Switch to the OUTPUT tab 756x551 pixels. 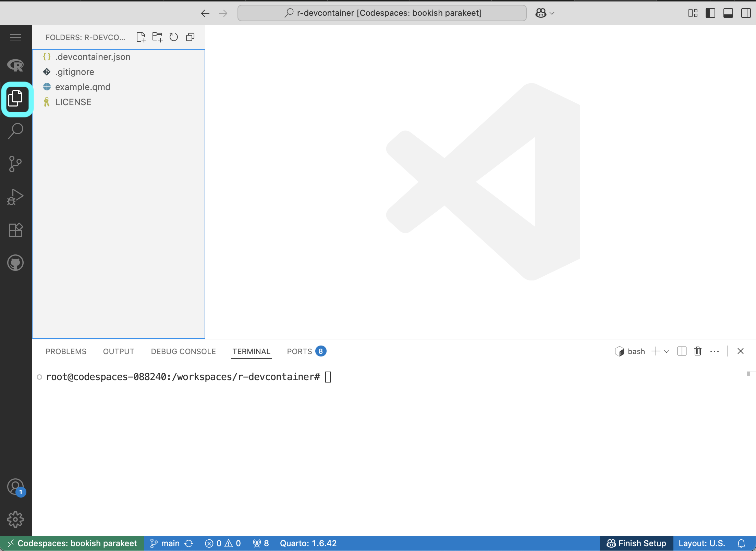point(119,351)
